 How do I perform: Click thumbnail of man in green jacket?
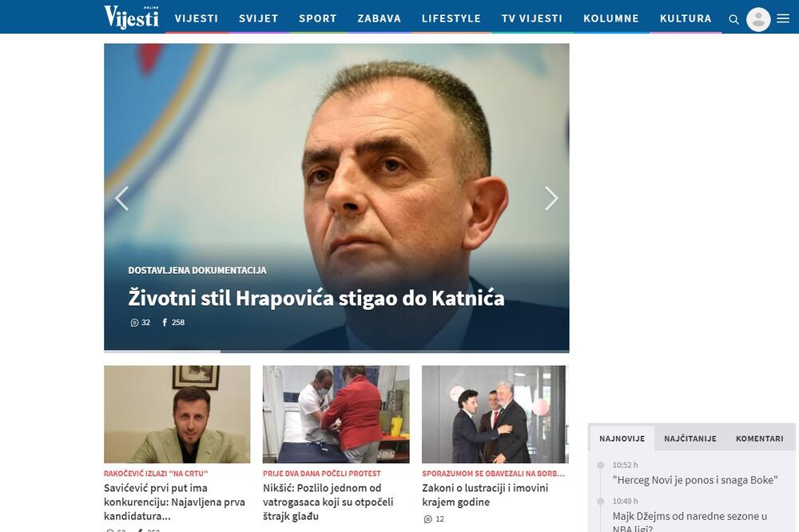[177, 414]
